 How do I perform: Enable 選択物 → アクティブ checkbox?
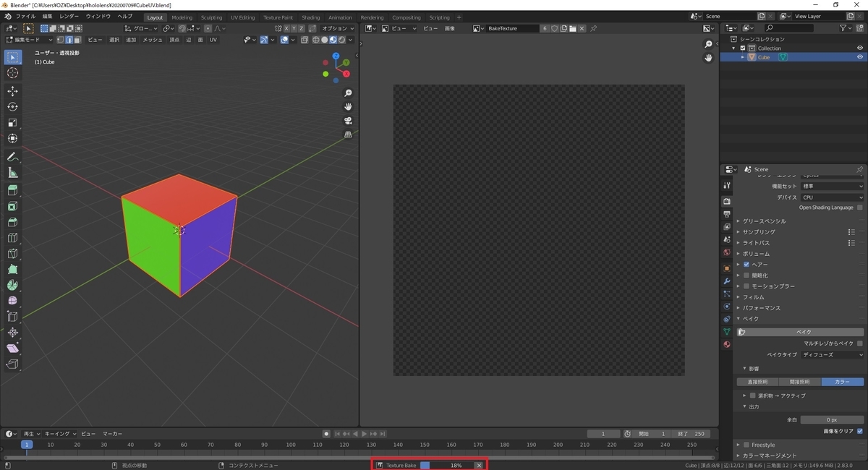752,396
